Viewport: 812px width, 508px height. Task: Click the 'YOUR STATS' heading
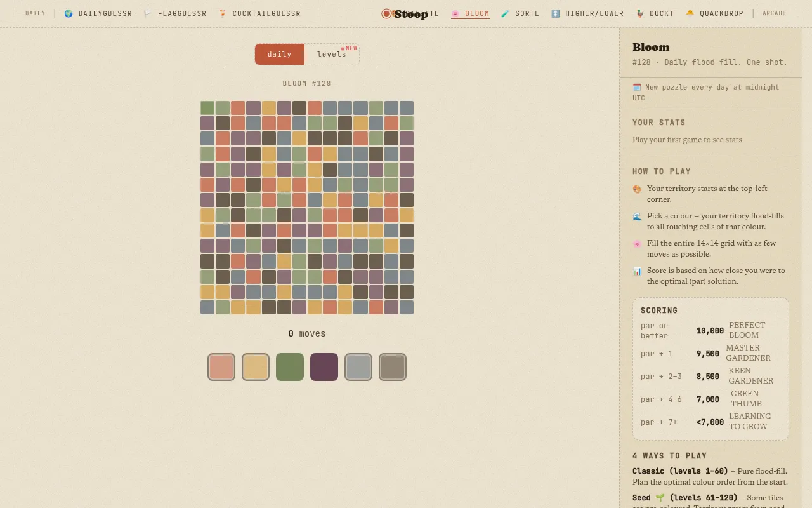pyautogui.click(x=659, y=123)
